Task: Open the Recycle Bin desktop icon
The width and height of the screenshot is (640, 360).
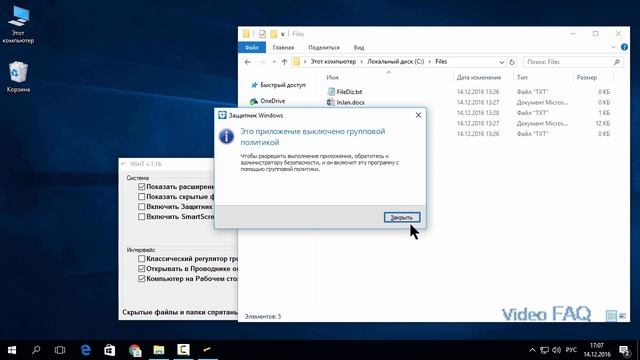Action: pos(18,77)
